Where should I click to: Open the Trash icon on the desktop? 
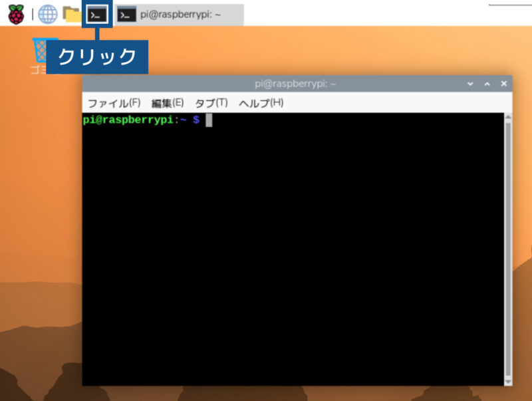point(43,50)
